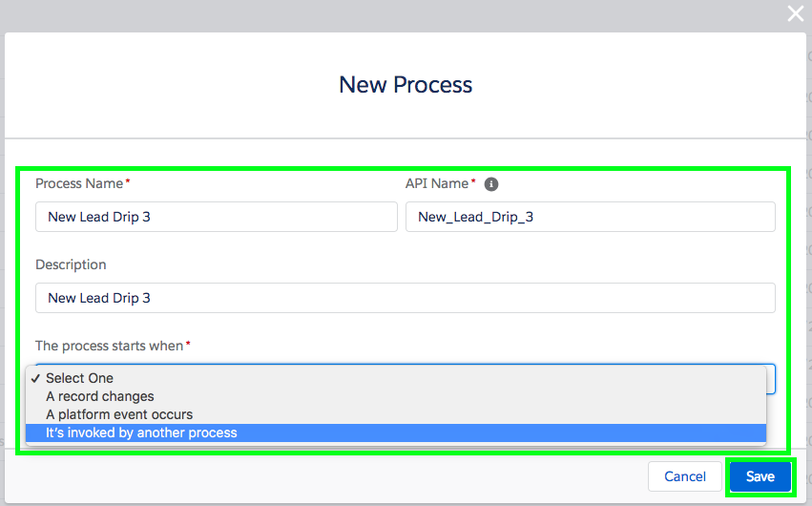The height and width of the screenshot is (506, 812).
Task: Click the info icon beside API Name
Action: pos(491,184)
